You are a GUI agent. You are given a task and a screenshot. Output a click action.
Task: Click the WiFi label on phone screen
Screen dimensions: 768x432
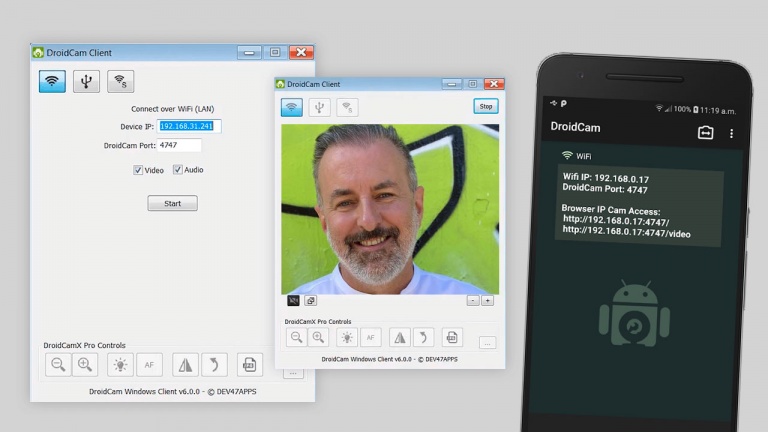[x=583, y=156]
